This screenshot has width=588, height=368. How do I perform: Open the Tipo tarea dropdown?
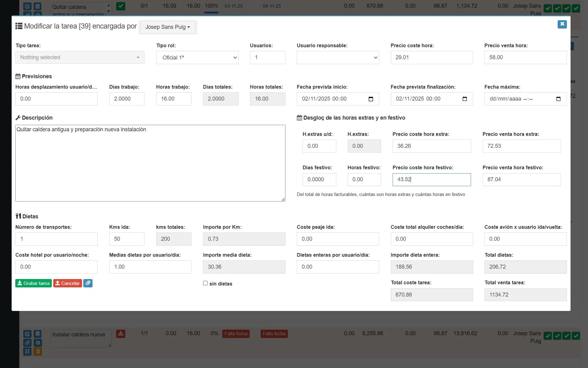point(80,57)
